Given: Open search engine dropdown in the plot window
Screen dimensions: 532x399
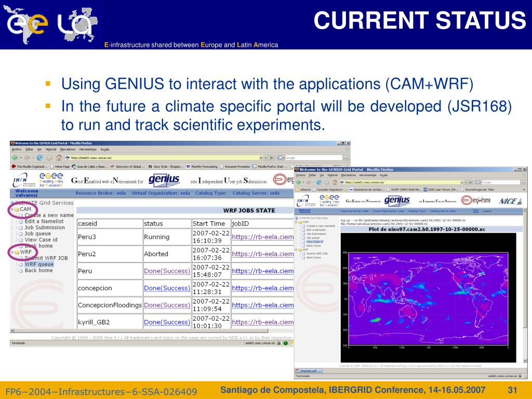Looking at the screenshot, I should [478, 182].
